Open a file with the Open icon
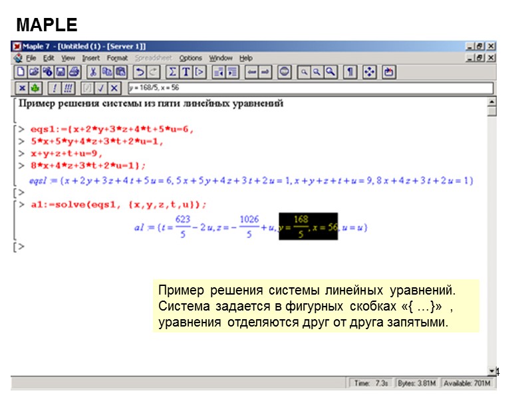The image size is (532, 399). pyautogui.click(x=34, y=72)
